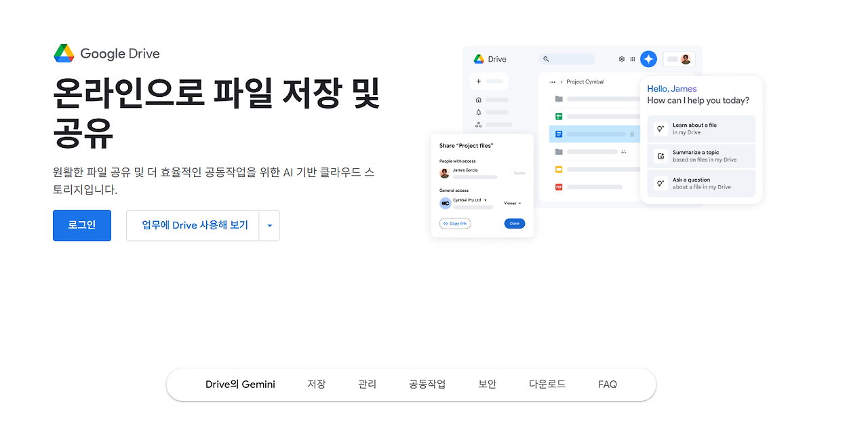Open the 다운로드 tab

[547, 384]
